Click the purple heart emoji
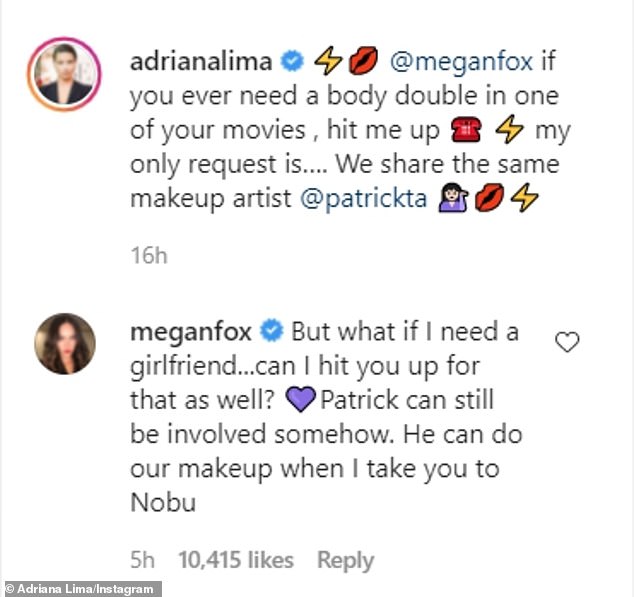634x597 pixels. pyautogui.click(x=298, y=399)
